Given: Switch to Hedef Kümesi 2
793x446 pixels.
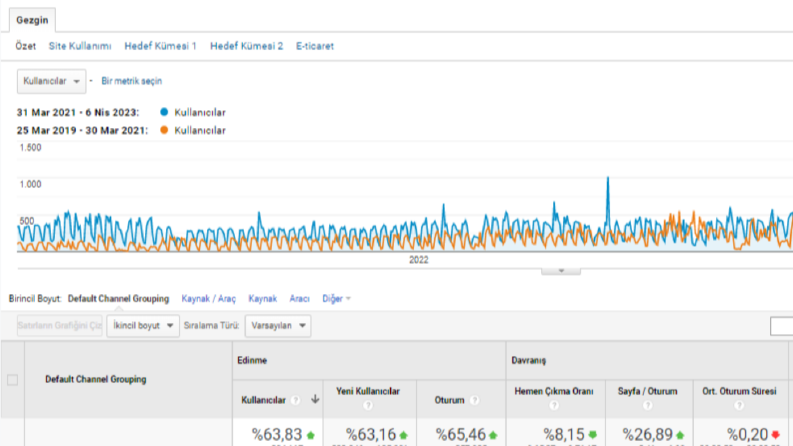Looking at the screenshot, I should click(x=246, y=46).
